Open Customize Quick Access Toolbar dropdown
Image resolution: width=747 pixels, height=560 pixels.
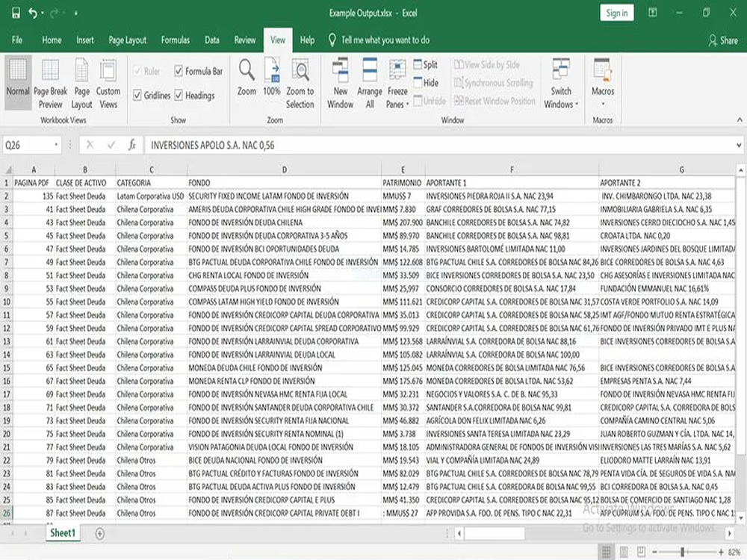[75, 13]
